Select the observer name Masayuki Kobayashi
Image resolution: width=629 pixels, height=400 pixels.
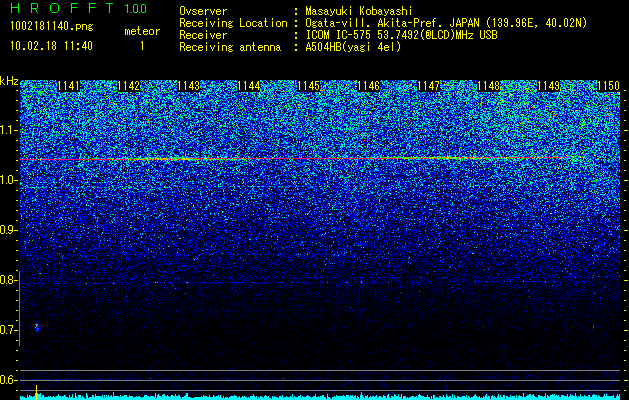pos(359,11)
